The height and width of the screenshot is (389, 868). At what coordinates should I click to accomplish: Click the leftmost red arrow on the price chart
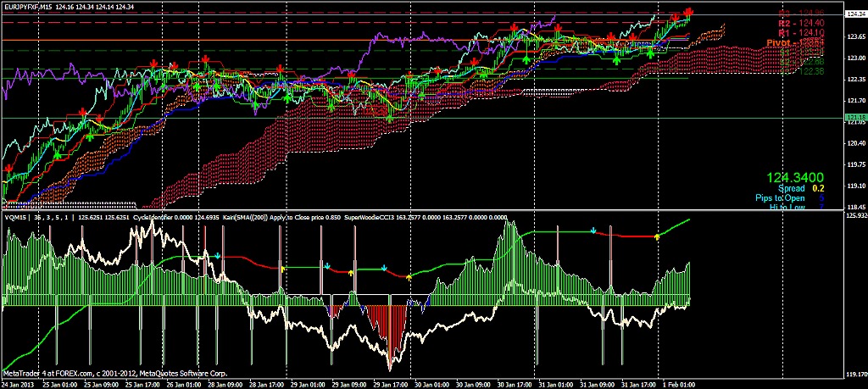point(8,169)
